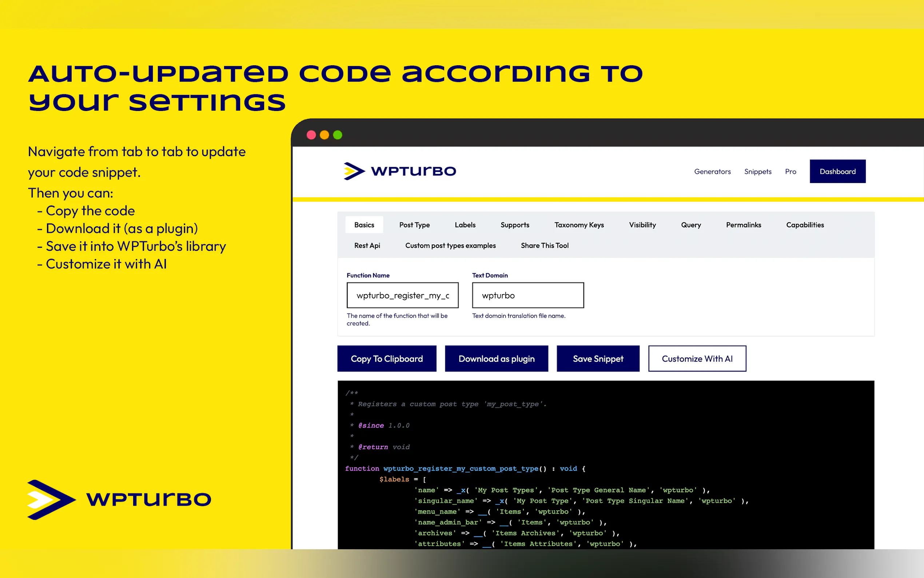
Task: Click the orange minimize window dot
Action: 324,135
